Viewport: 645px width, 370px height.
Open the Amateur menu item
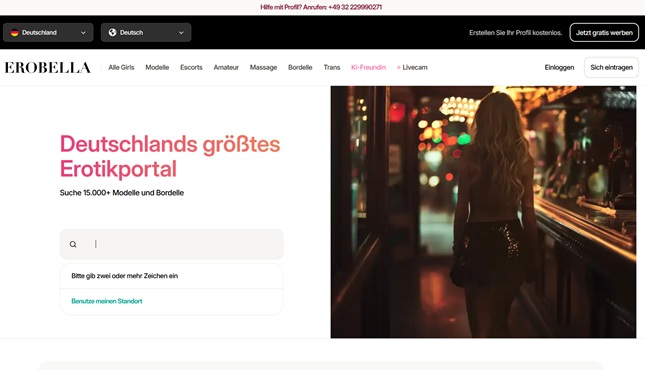(226, 67)
